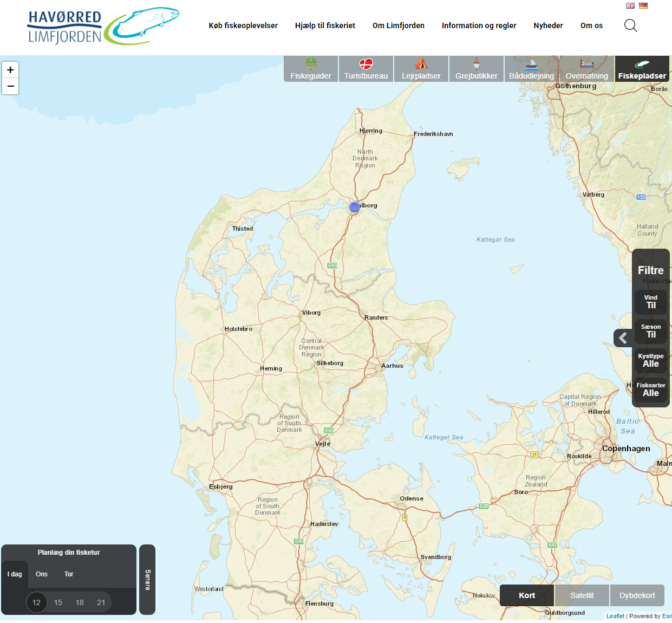Show Grejbutikker tackle shops layer
This screenshot has height=623, width=672.
(477, 69)
